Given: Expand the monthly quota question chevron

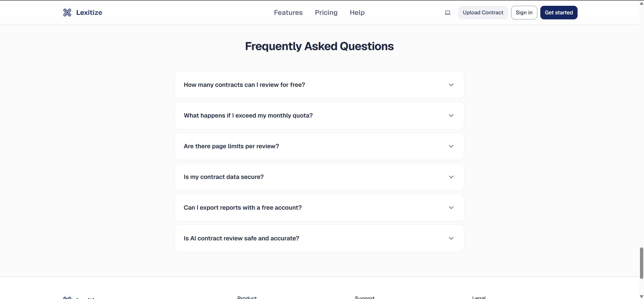Looking at the screenshot, I should pos(451,116).
